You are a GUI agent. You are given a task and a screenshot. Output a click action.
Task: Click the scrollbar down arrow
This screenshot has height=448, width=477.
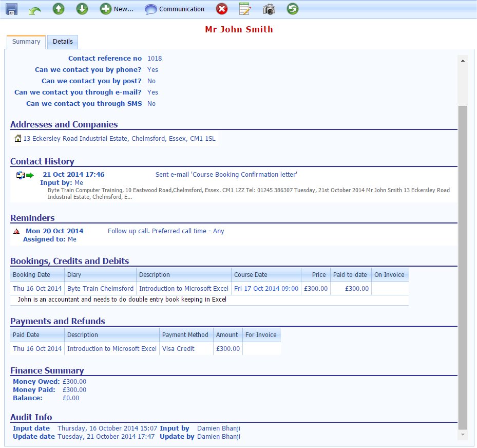pyautogui.click(x=463, y=435)
